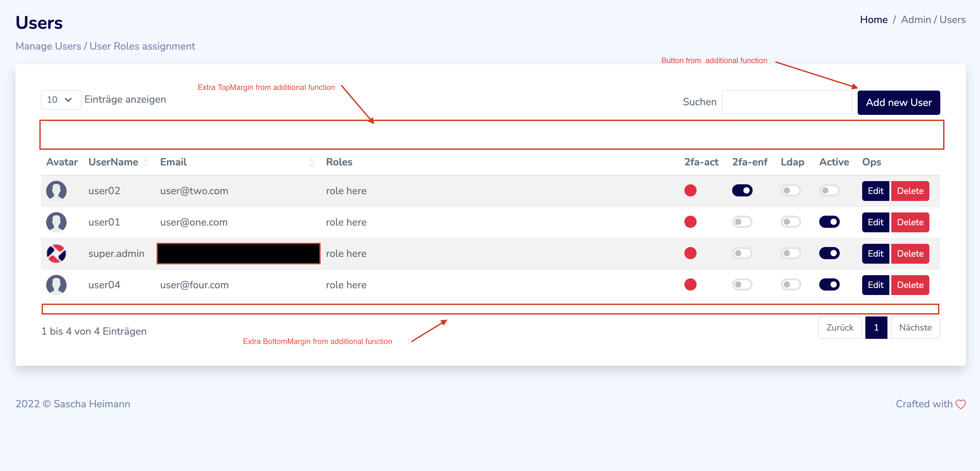Viewport: 980px width, 471px height.
Task: Click Add new User button
Action: [x=898, y=103]
